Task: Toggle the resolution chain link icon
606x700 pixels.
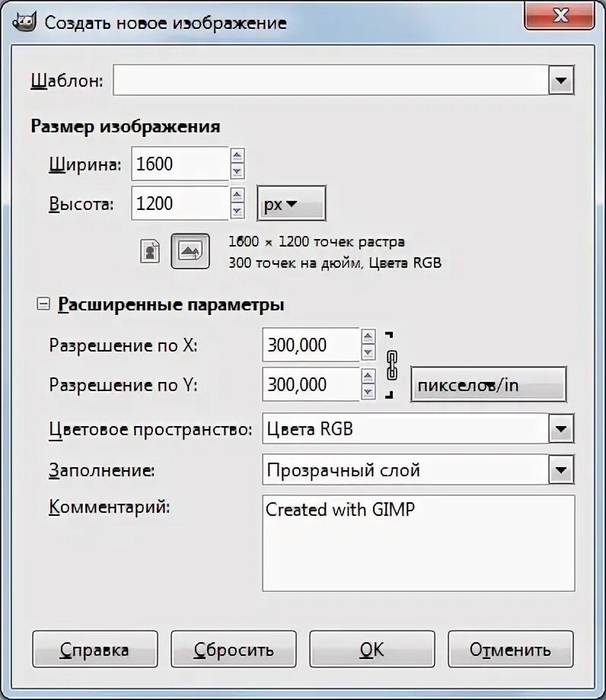Action: tap(391, 365)
